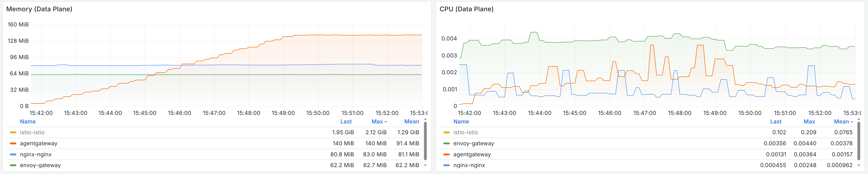This screenshot has width=868, height=174.
Task: Click the Max sort chevron in Memory legend
Action: 386,122
